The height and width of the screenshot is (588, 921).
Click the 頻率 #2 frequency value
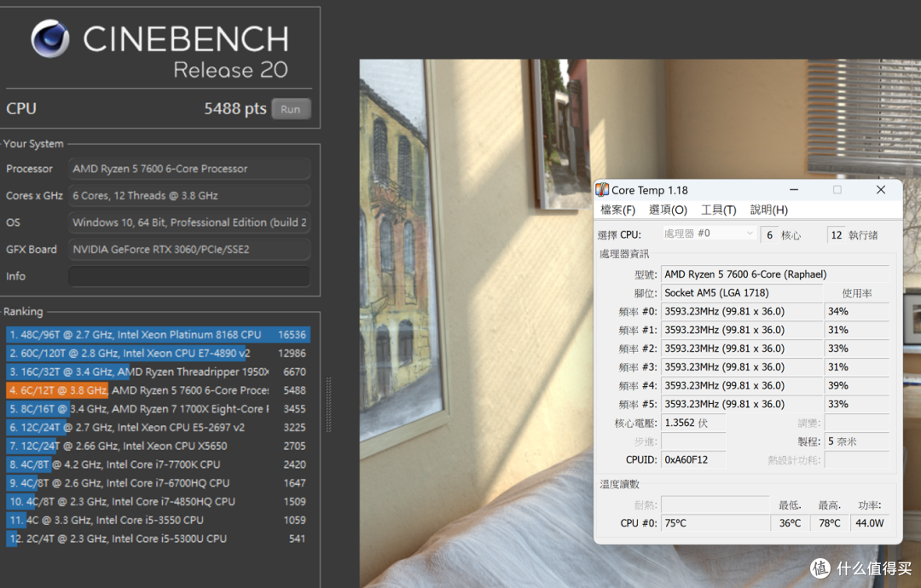pyautogui.click(x=743, y=349)
